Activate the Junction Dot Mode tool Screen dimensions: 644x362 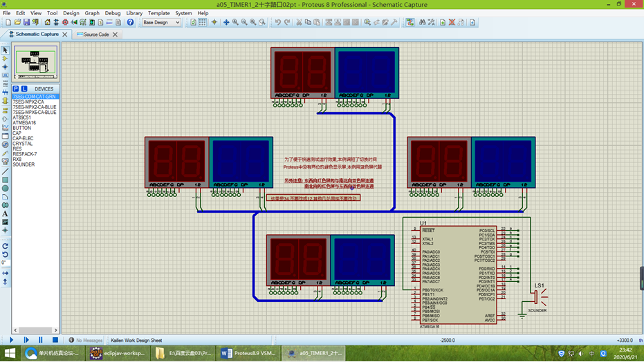tap(5, 67)
